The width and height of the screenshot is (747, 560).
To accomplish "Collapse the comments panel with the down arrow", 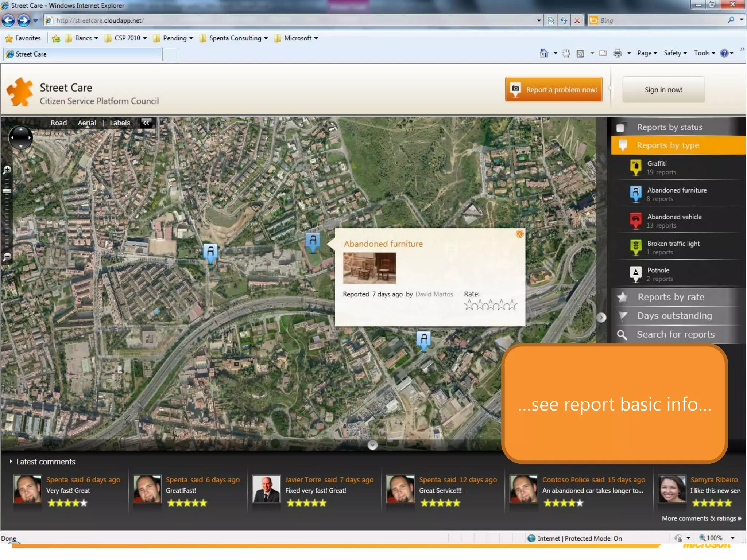I will coord(372,445).
